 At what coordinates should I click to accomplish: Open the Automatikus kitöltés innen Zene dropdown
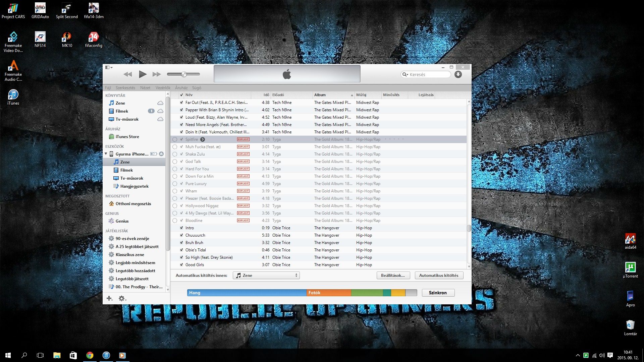click(x=266, y=275)
